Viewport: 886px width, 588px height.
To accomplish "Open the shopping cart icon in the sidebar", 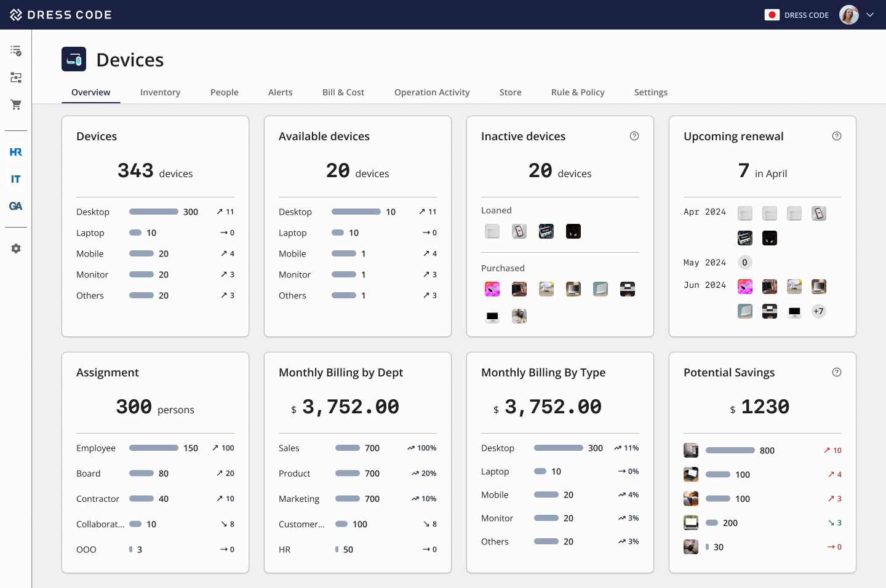I will click(x=16, y=105).
